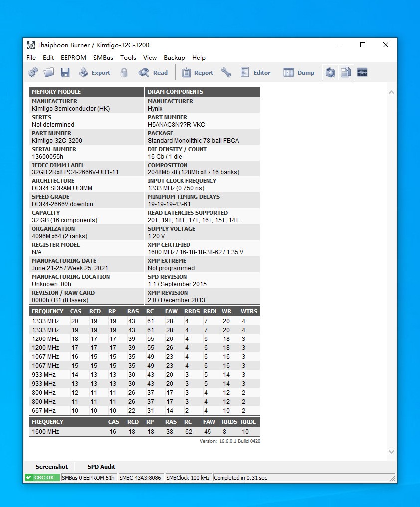420x507 pixels.
Task: Switch to the SPD Audit tab
Action: tap(101, 467)
